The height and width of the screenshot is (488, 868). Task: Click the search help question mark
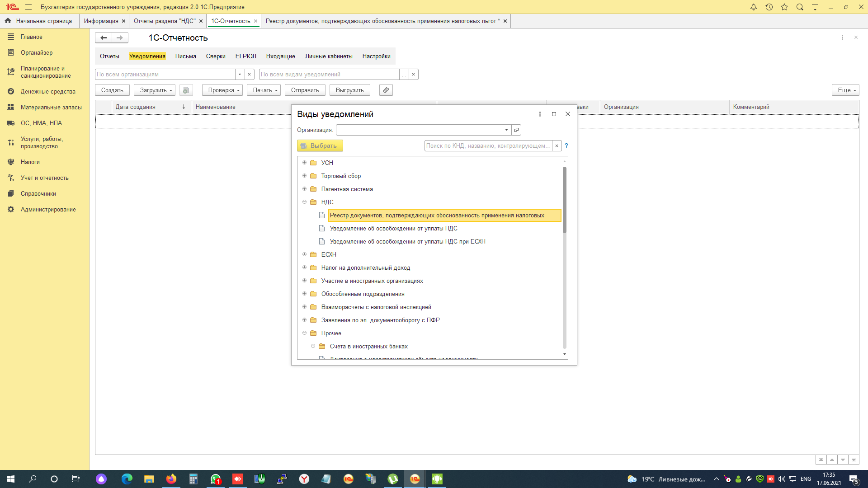click(x=566, y=146)
